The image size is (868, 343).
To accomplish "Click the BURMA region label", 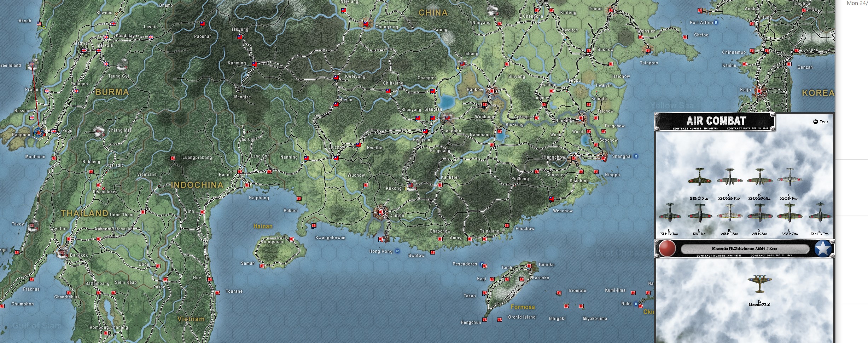I will [112, 92].
